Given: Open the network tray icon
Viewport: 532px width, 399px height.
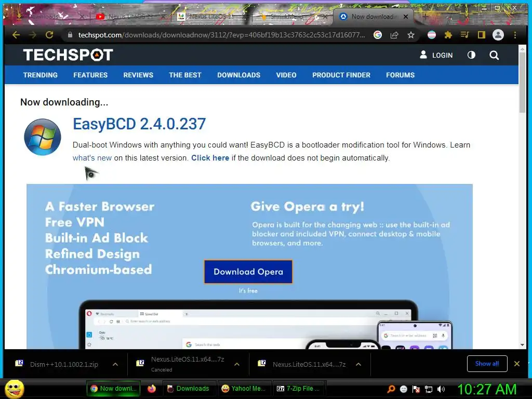Looking at the screenshot, I should pos(429,389).
